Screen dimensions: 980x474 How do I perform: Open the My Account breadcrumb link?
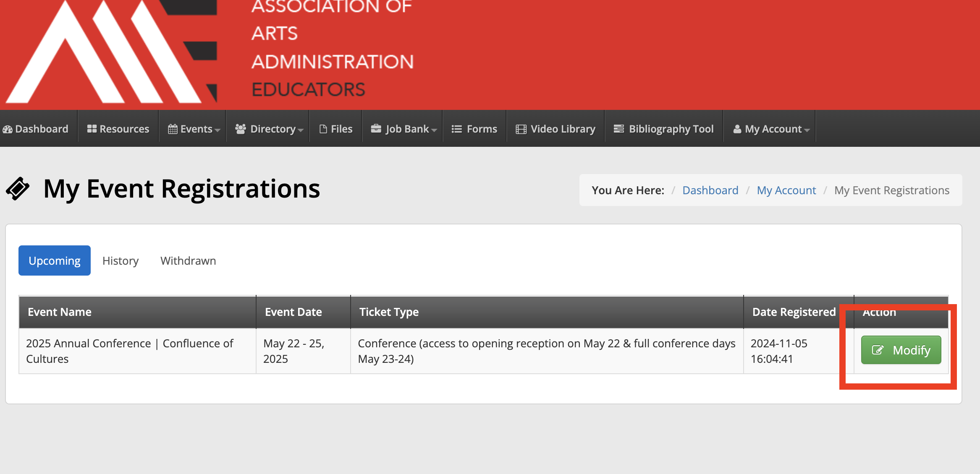(786, 190)
